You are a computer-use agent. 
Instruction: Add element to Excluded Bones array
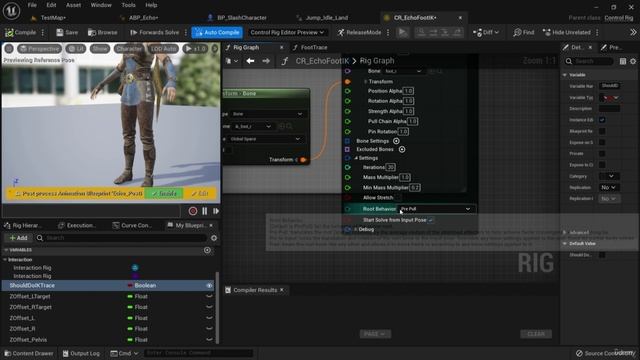coord(402,149)
